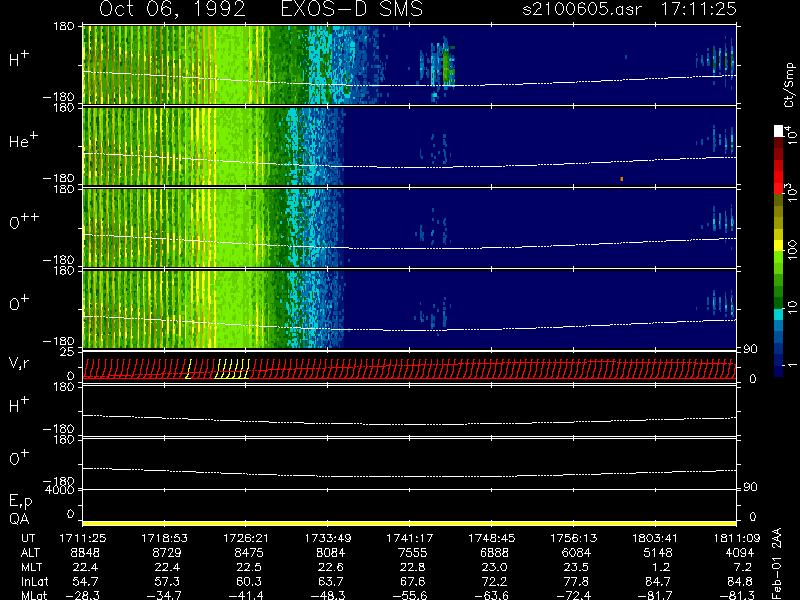Click the InLat value '84.8'

click(741, 581)
